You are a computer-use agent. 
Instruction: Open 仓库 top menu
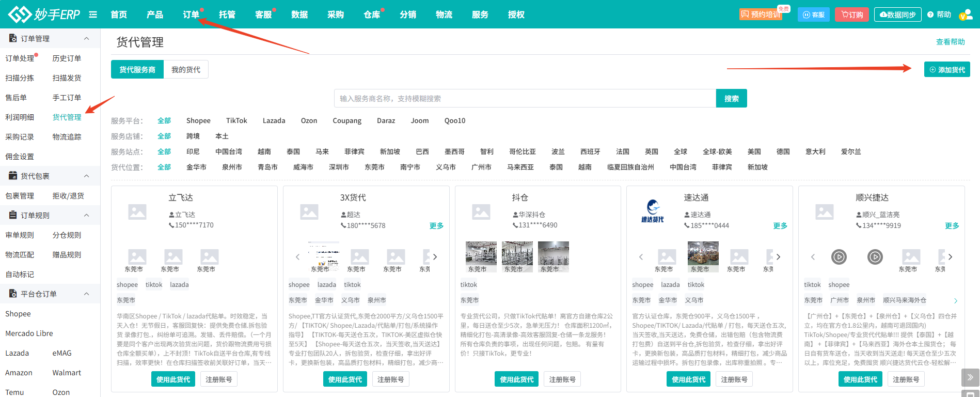[x=372, y=14]
